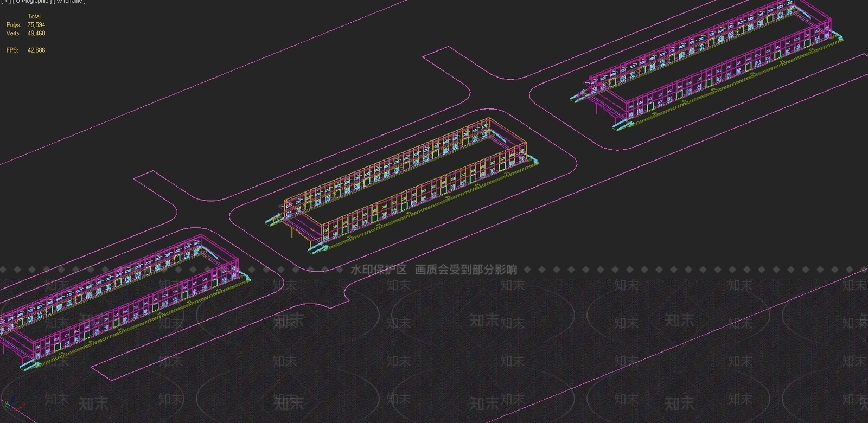Open the [+] viewport general menu
The image size is (868, 423).
click(x=5, y=2)
